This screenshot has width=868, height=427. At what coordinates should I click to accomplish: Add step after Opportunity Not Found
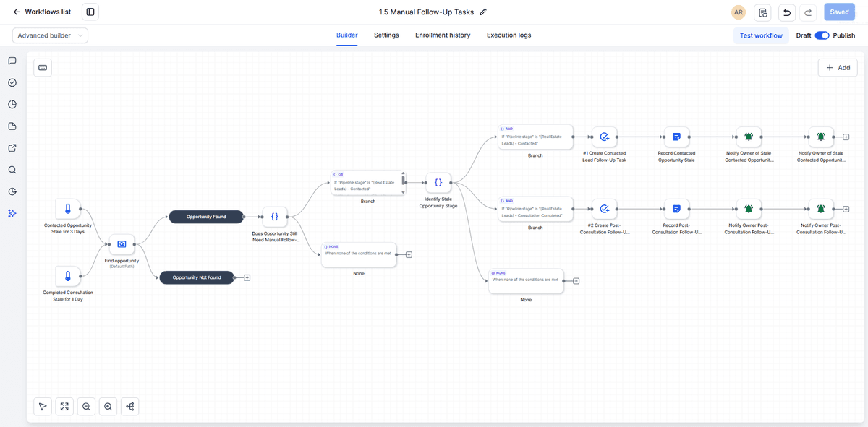click(x=247, y=277)
